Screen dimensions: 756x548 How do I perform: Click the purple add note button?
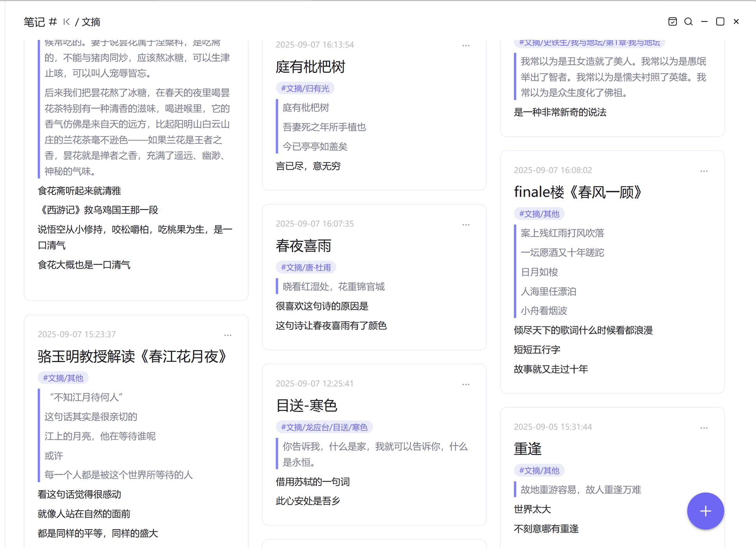click(x=705, y=511)
